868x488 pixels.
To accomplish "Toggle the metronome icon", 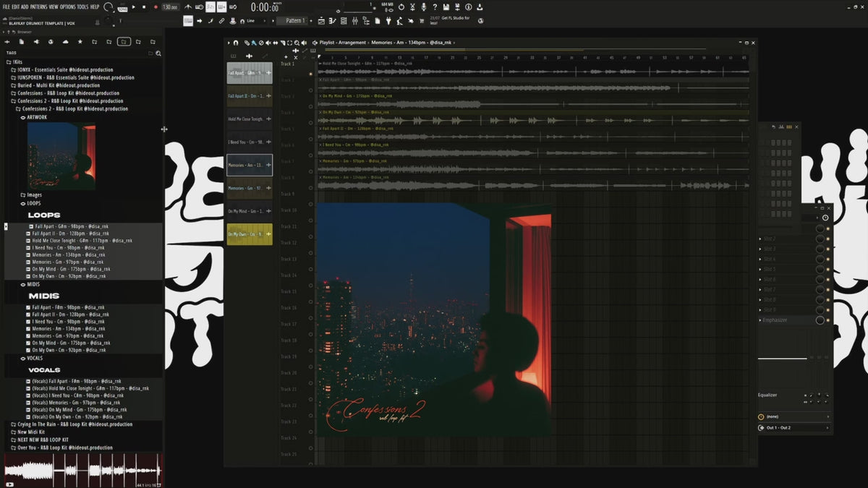I will (x=188, y=7).
